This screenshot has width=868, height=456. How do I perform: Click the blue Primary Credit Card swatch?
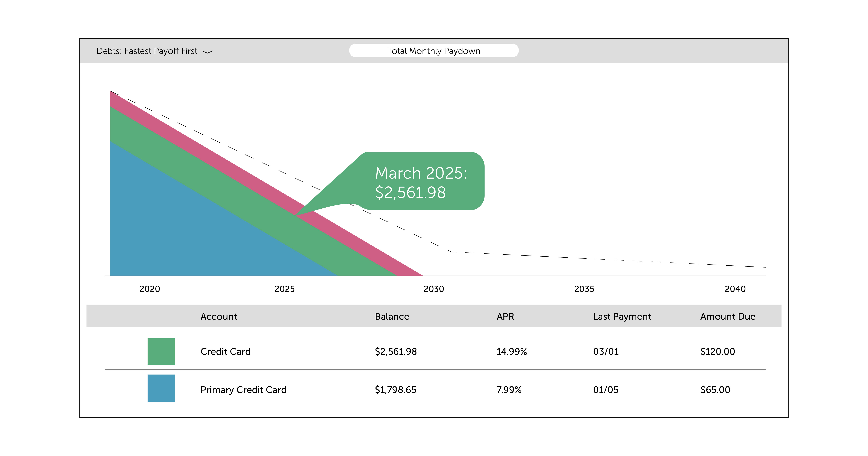[161, 388]
